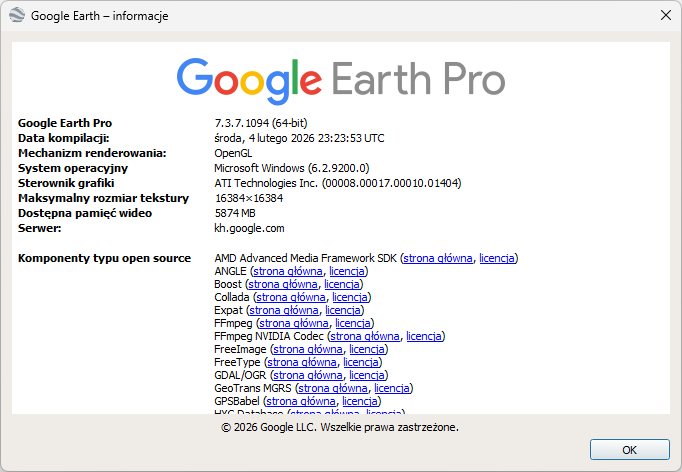
Task: Open GPSBabel strona główna link
Action: pos(301,401)
